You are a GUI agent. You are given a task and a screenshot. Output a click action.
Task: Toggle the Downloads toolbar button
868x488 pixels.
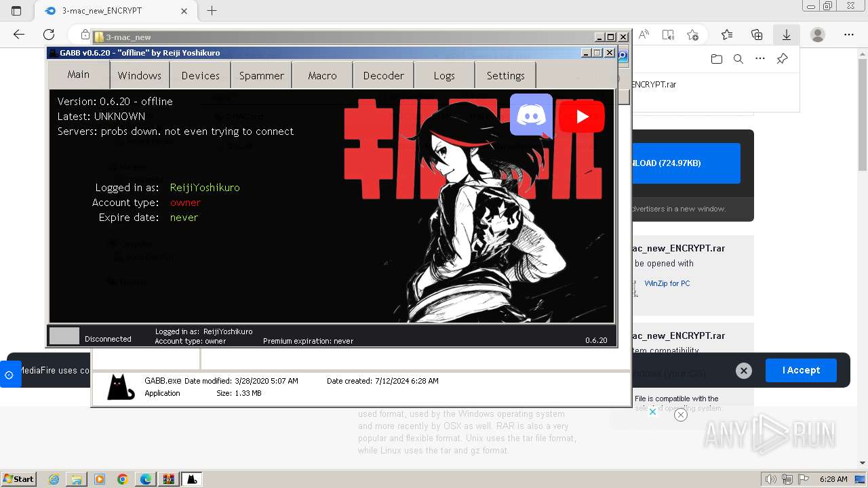[x=787, y=35]
